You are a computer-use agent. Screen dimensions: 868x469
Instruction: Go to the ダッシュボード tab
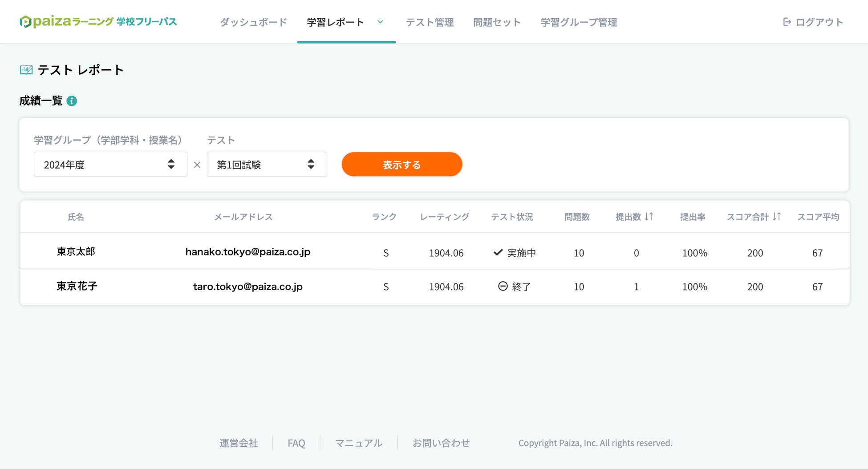pyautogui.click(x=253, y=22)
